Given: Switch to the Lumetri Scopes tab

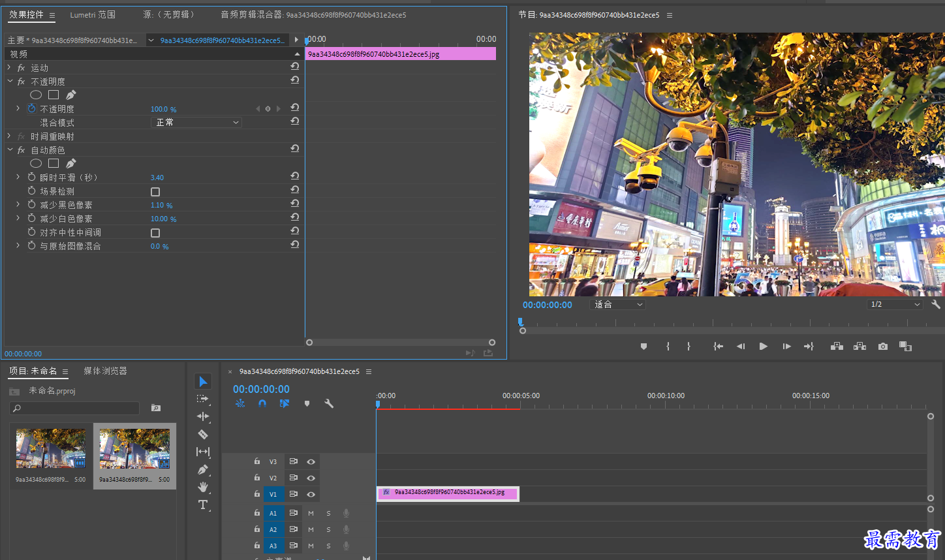Looking at the screenshot, I should pos(93,14).
